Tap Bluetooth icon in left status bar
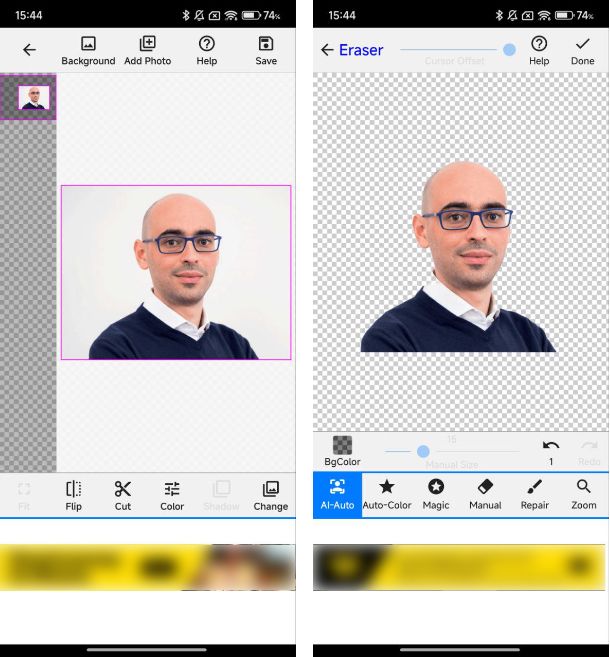 [186, 16]
